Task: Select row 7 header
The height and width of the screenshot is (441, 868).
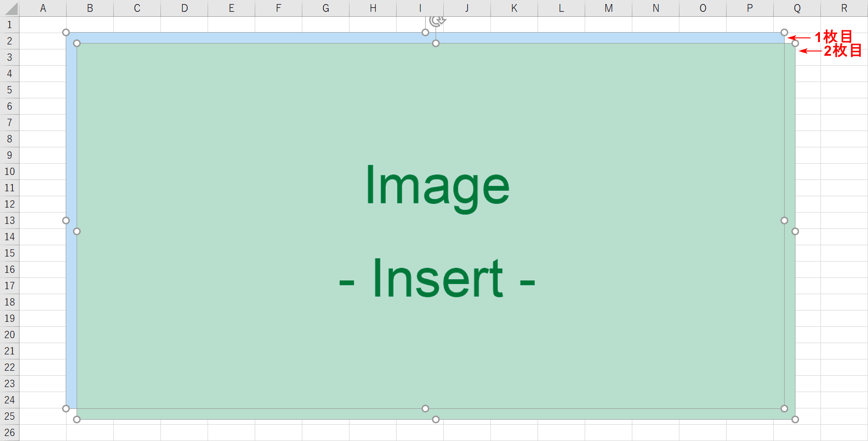Action: pyautogui.click(x=10, y=122)
